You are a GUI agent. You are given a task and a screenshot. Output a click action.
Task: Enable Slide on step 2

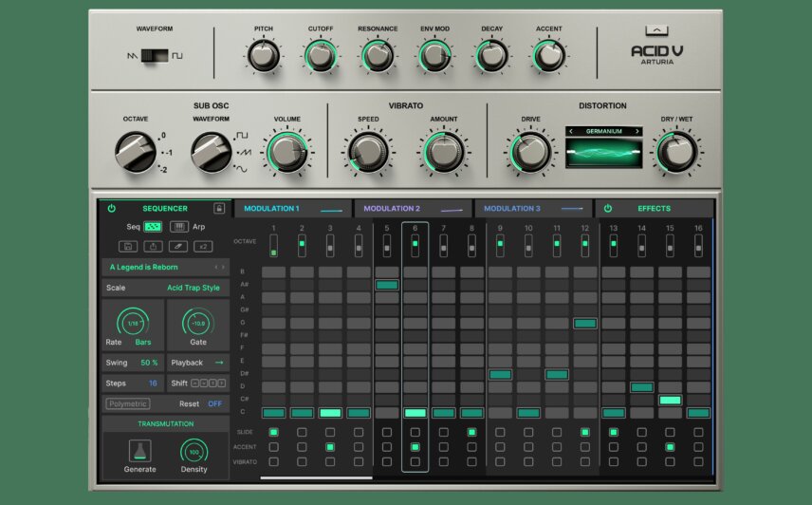302,432
